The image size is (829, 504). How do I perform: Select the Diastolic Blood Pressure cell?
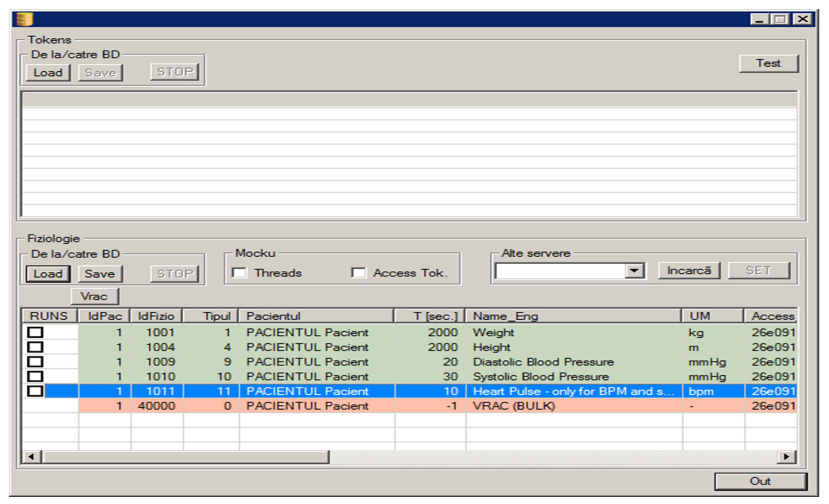click(x=574, y=362)
